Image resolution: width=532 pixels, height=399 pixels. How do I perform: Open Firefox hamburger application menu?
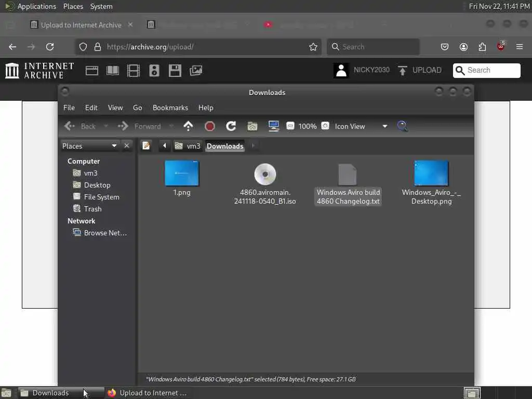click(x=520, y=47)
